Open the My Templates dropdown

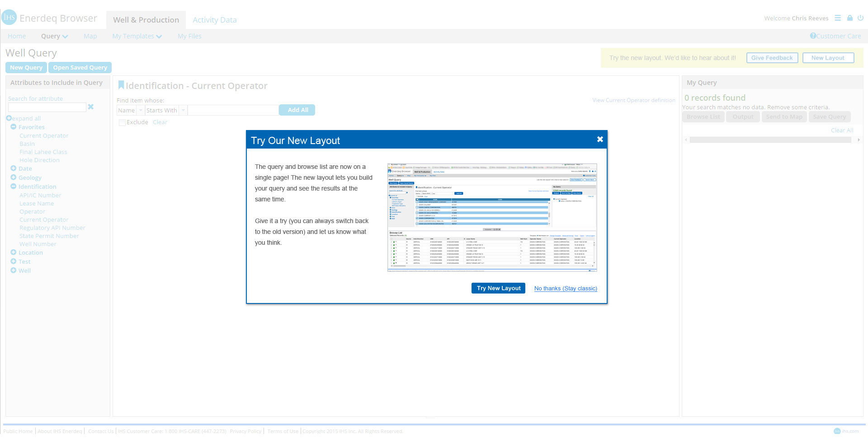coord(137,36)
